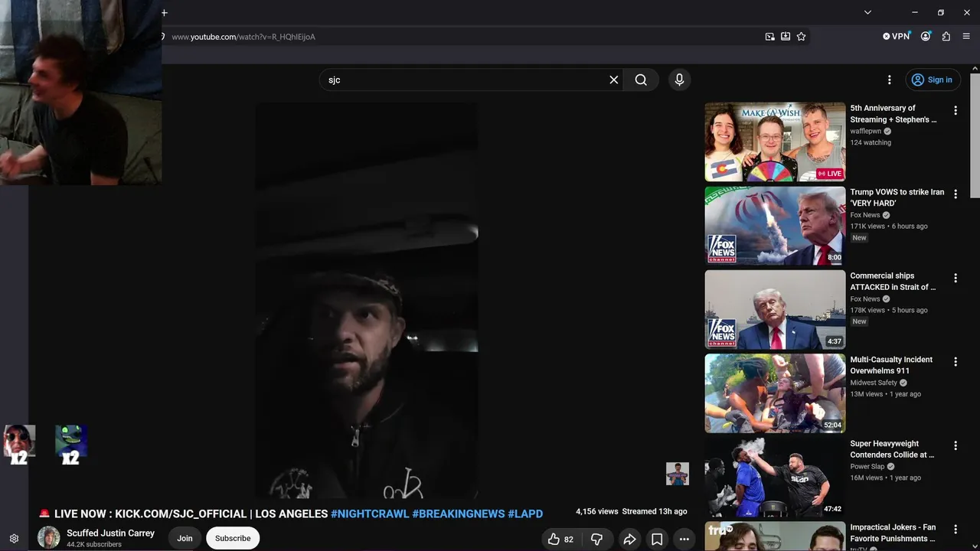
Task: Click the browser address bar URL
Action: click(x=243, y=37)
